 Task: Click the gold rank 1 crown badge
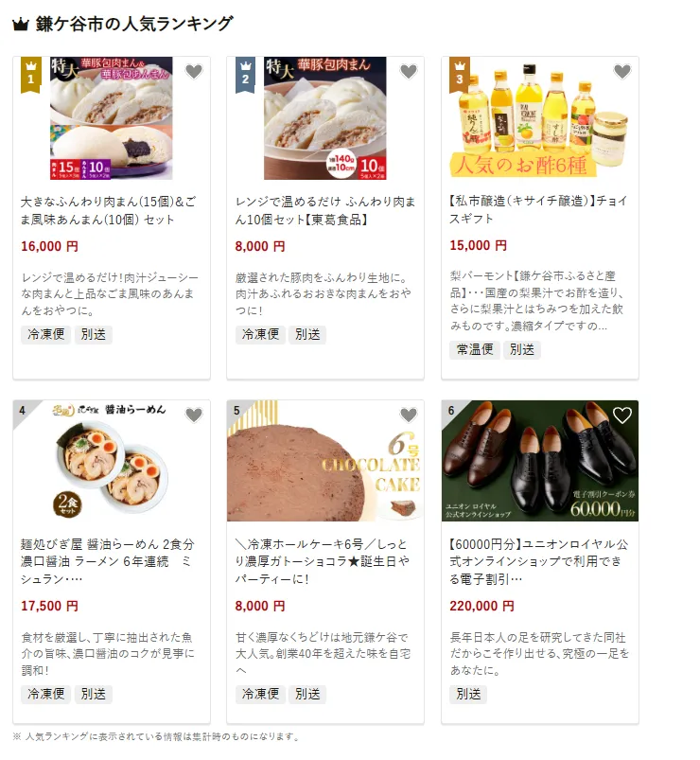pyautogui.click(x=30, y=74)
